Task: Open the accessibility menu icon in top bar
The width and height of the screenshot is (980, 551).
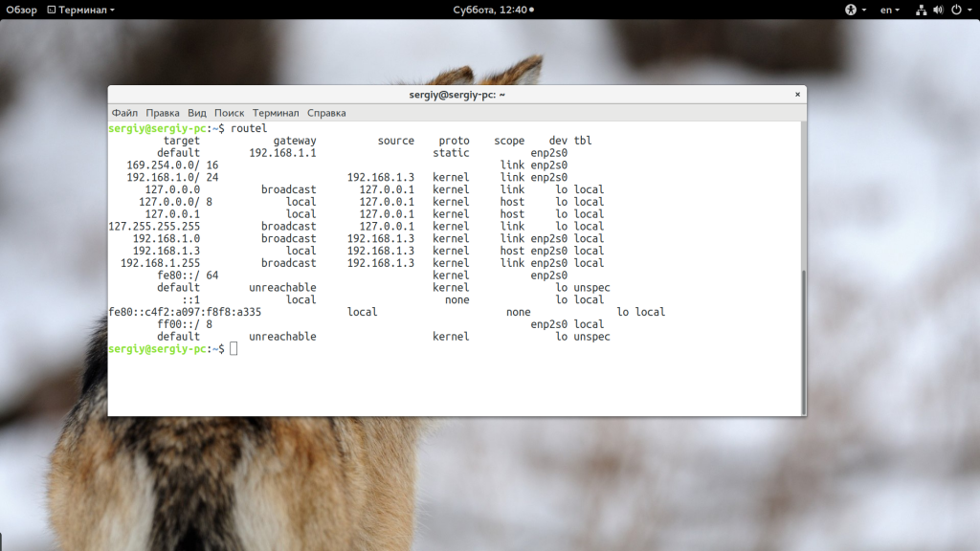Action: [850, 10]
